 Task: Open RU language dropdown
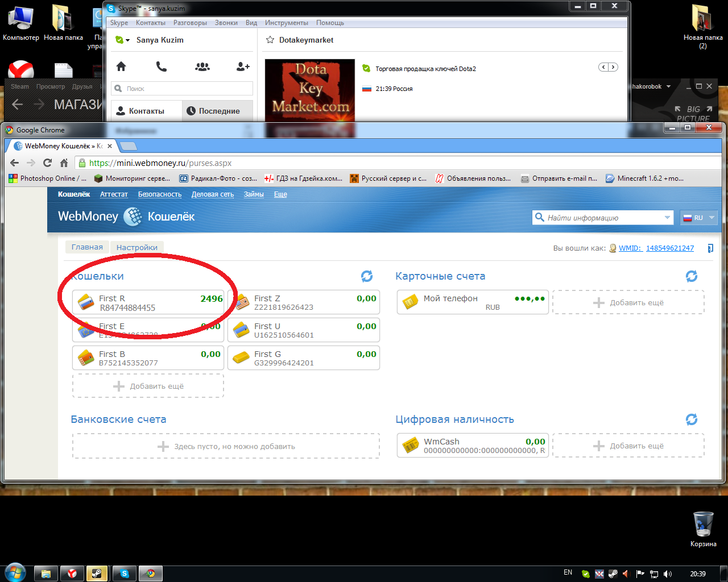pyautogui.click(x=698, y=218)
